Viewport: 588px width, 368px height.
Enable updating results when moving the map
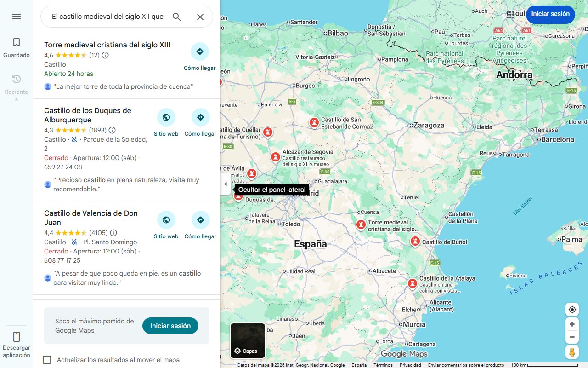tap(47, 360)
